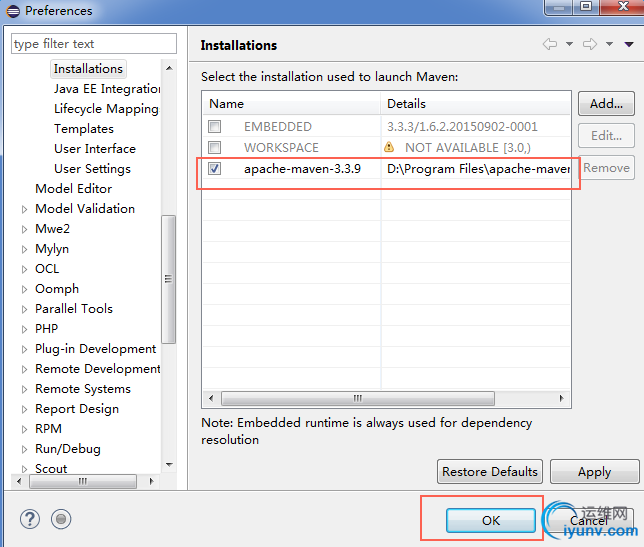Expand the Model Validation tree node
644x547 pixels.
coord(24,209)
